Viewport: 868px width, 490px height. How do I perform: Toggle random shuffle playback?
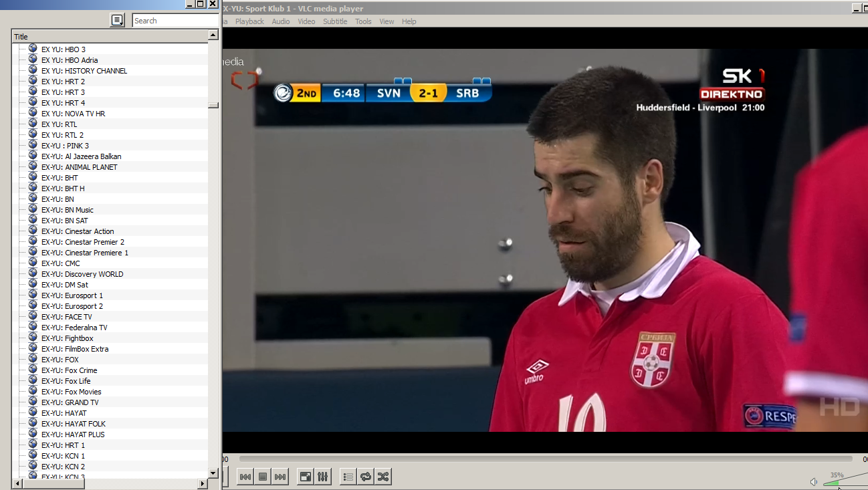[x=383, y=477]
